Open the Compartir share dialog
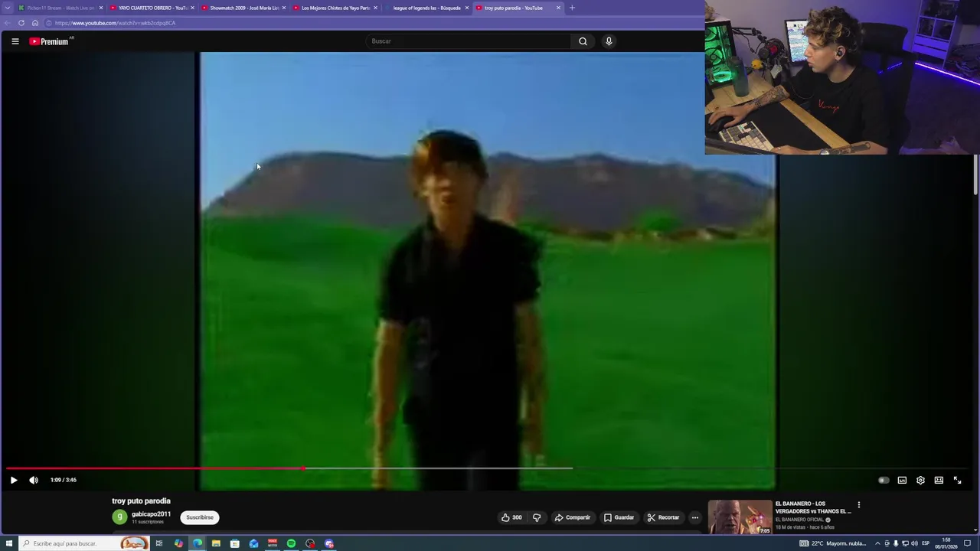This screenshot has height=551, width=980. pos(573,517)
